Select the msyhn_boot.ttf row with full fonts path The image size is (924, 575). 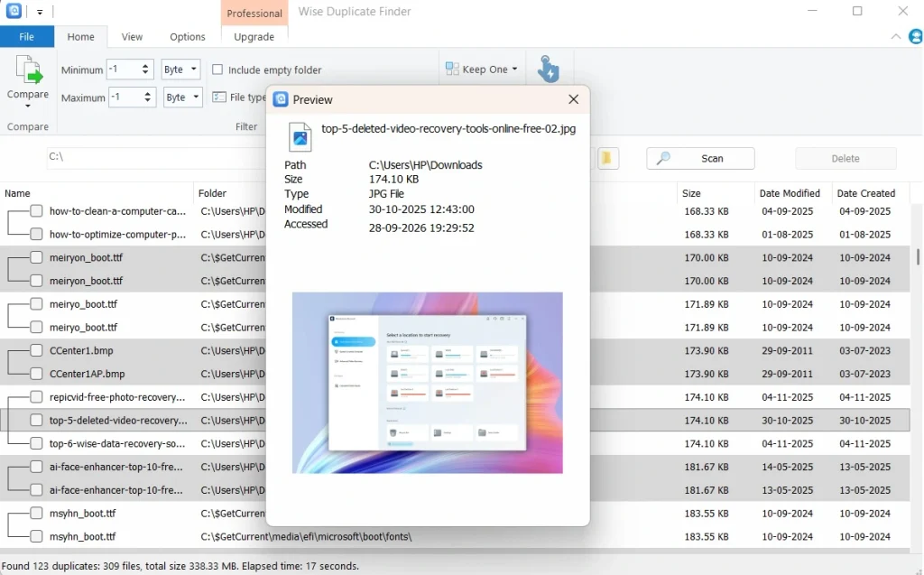point(455,536)
